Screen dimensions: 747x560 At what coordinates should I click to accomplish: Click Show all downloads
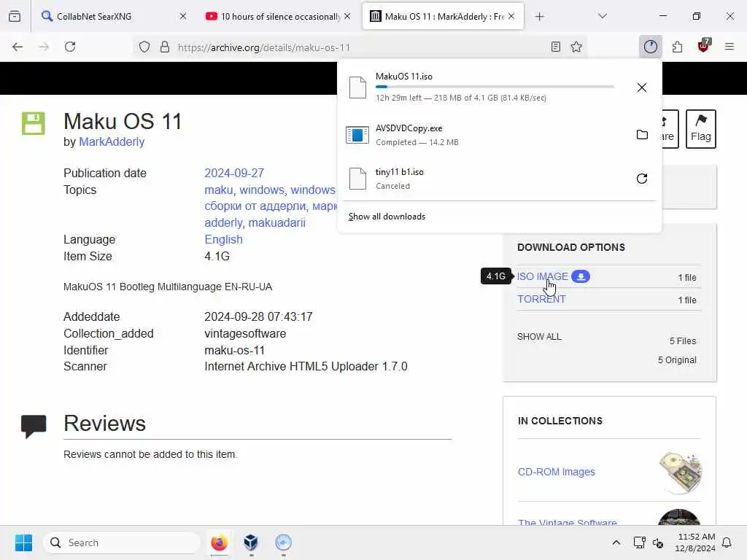click(387, 217)
